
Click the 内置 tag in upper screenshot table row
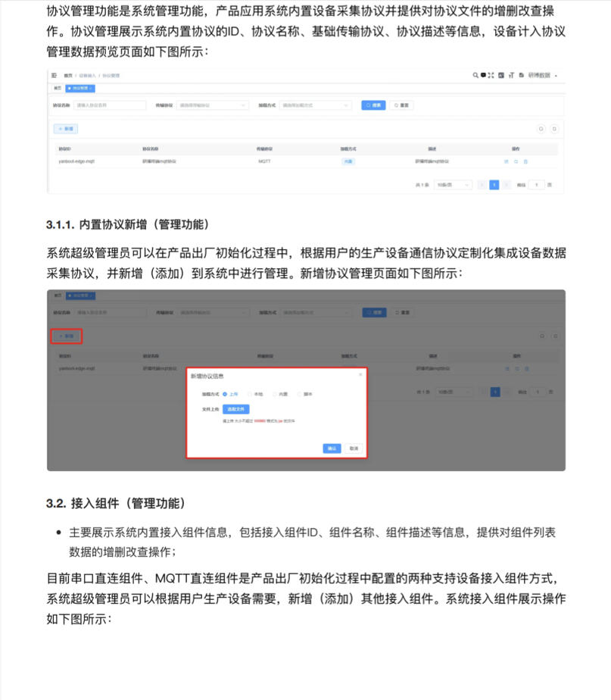click(x=348, y=161)
